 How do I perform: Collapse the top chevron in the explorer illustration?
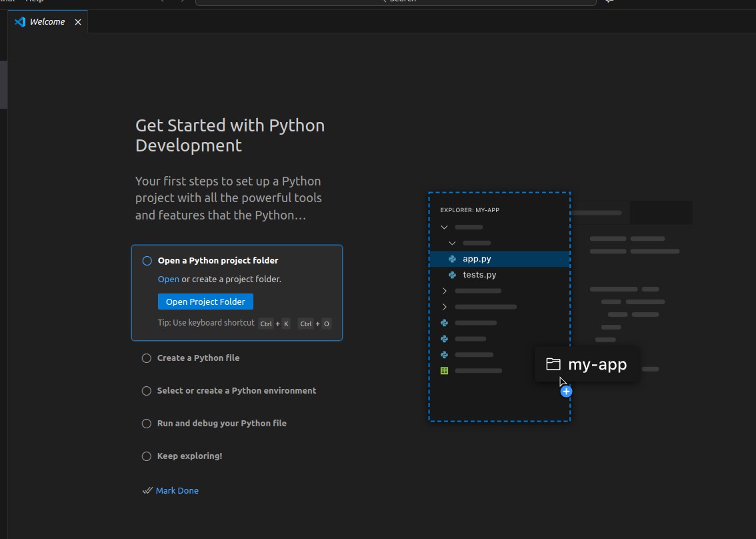point(444,227)
